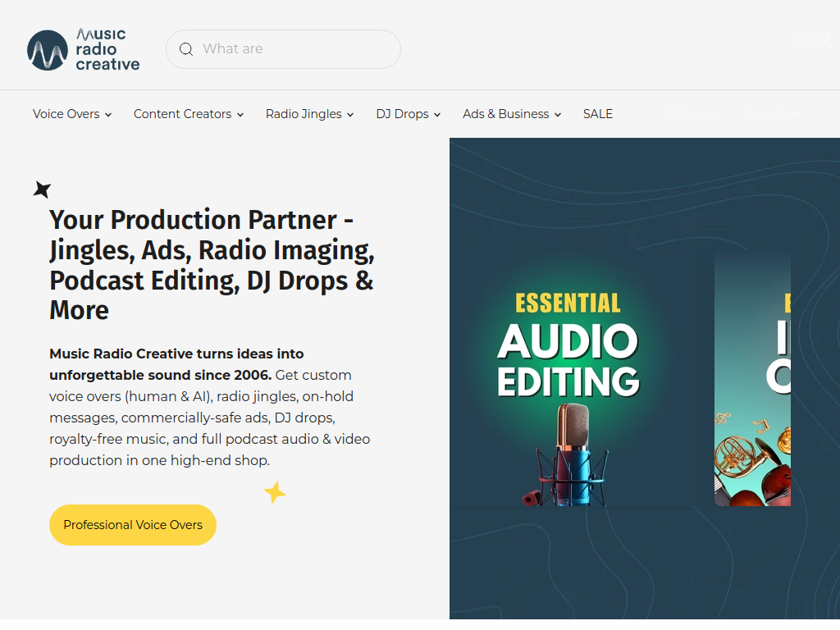Viewport: 840px width, 630px height.
Task: Click the microphone image on the banner
Action: coord(572,454)
